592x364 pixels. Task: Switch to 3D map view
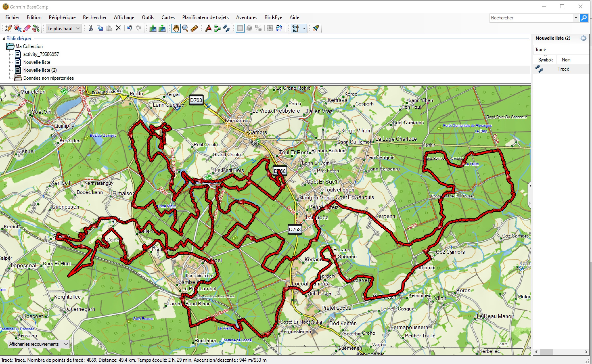(x=249, y=28)
